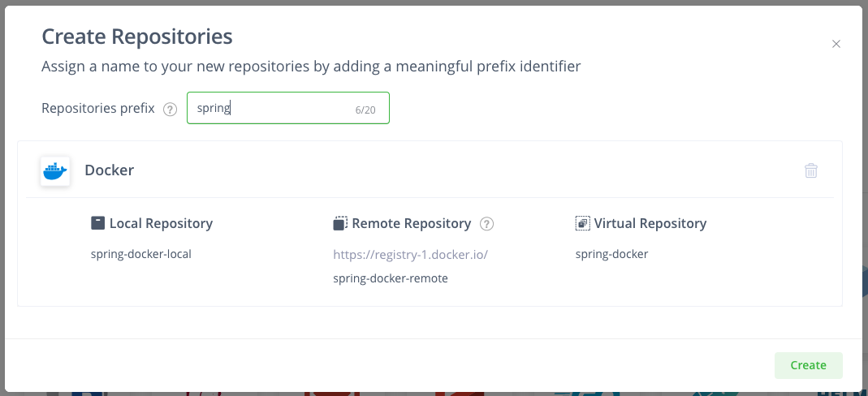The image size is (868, 396).
Task: Click the Remote Repository heading label
Action: tap(411, 223)
